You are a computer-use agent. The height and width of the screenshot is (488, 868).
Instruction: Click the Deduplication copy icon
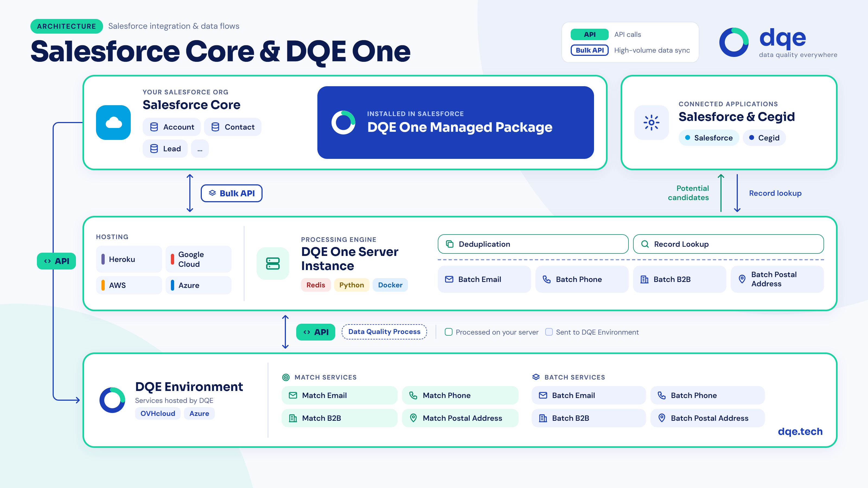point(449,244)
